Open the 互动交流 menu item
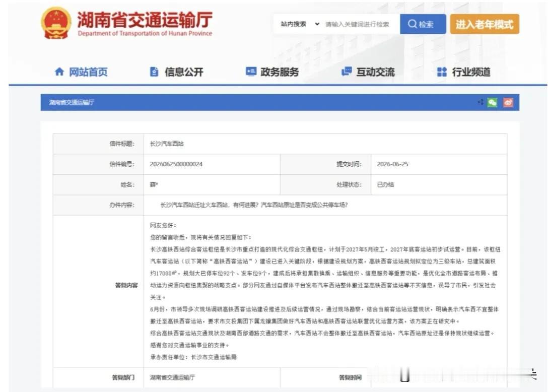Screen dimensions: 548x392 368,72
